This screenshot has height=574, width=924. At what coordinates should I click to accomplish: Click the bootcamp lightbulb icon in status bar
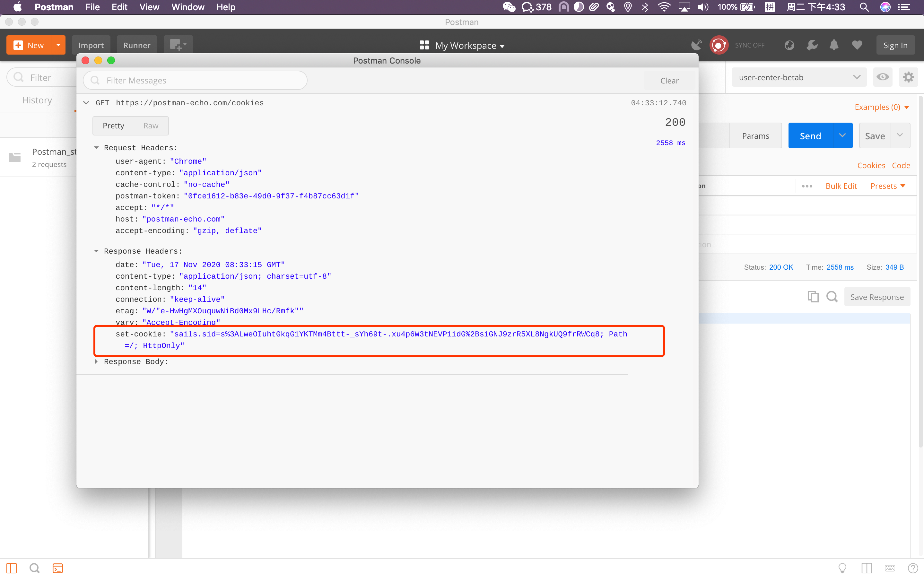[842, 568]
